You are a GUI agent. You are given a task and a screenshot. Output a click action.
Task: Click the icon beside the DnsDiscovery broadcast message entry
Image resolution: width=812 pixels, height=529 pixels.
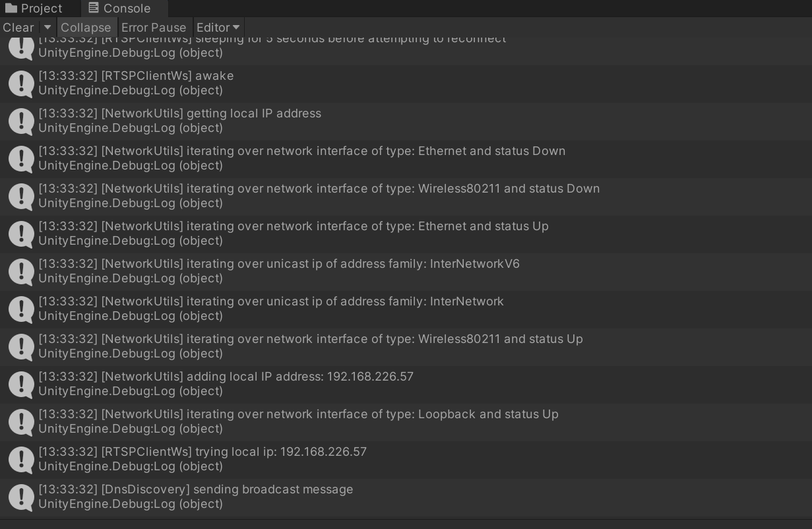click(x=21, y=497)
